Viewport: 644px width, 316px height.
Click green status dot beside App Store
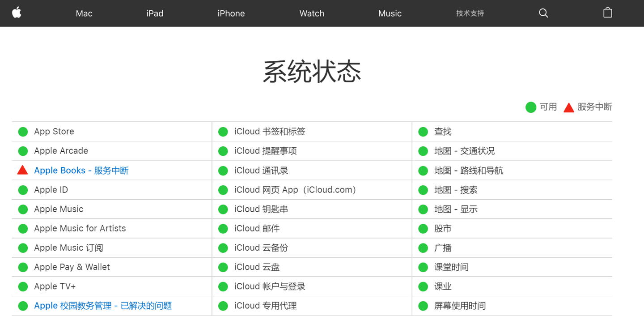[x=23, y=132]
